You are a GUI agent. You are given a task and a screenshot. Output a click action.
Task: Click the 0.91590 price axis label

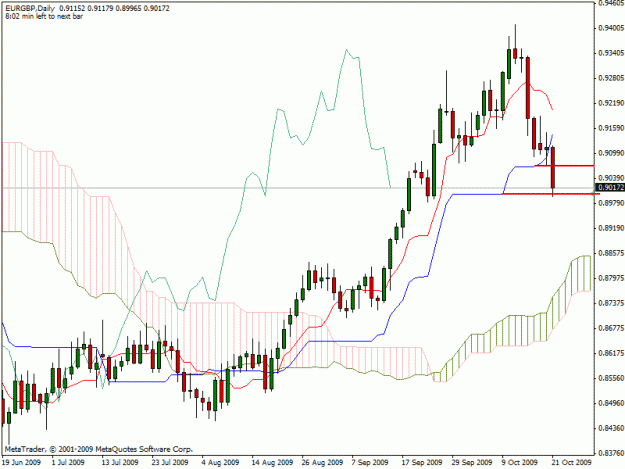(611, 128)
